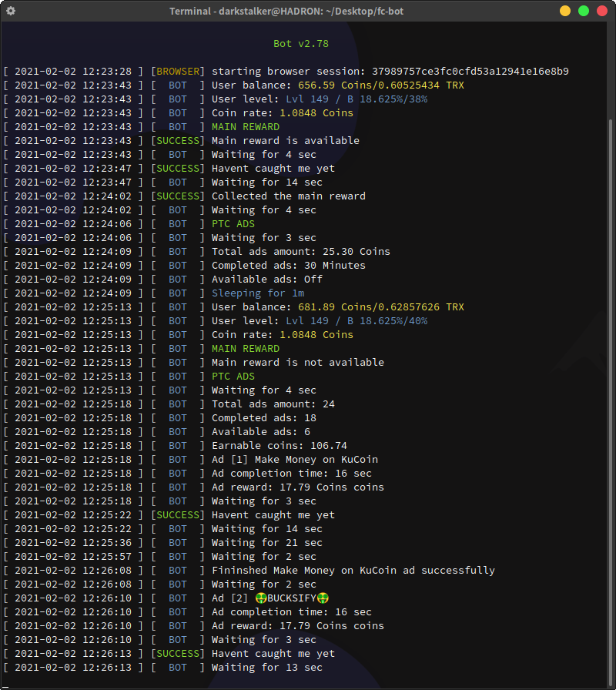
Task: Click 'Ad [1] Make Money on KuCoin'
Action: (x=295, y=460)
